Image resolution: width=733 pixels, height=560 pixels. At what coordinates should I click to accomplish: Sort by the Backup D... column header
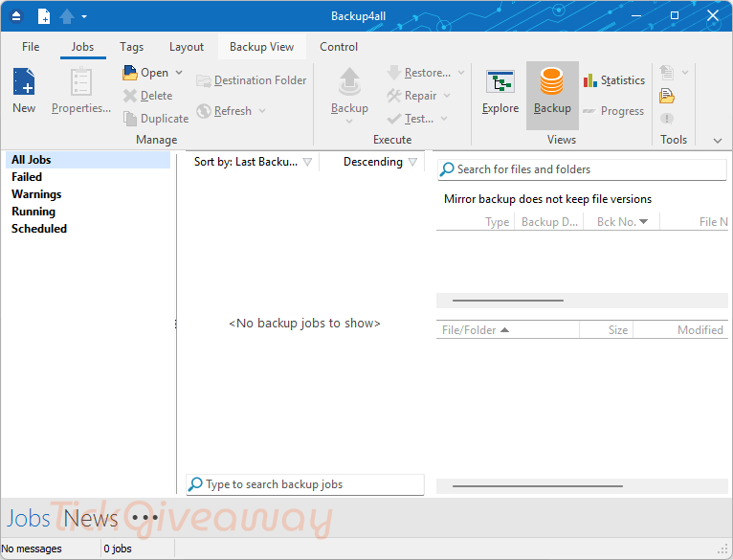pos(549,222)
